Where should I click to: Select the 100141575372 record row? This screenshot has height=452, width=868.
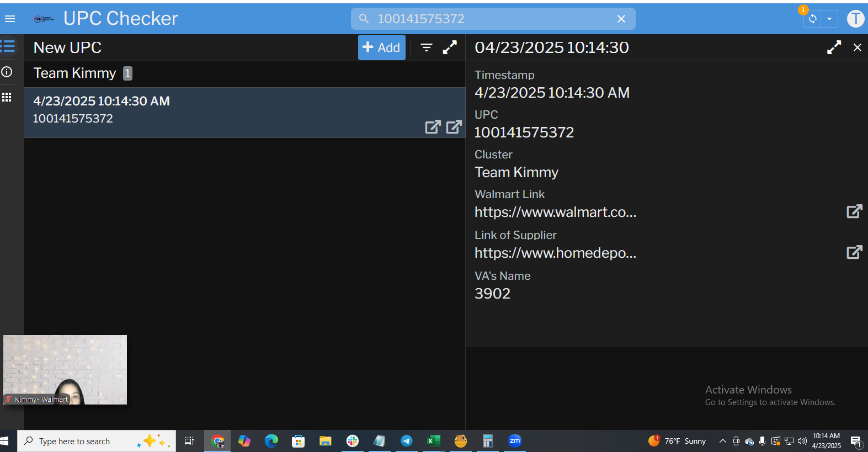coord(221,110)
